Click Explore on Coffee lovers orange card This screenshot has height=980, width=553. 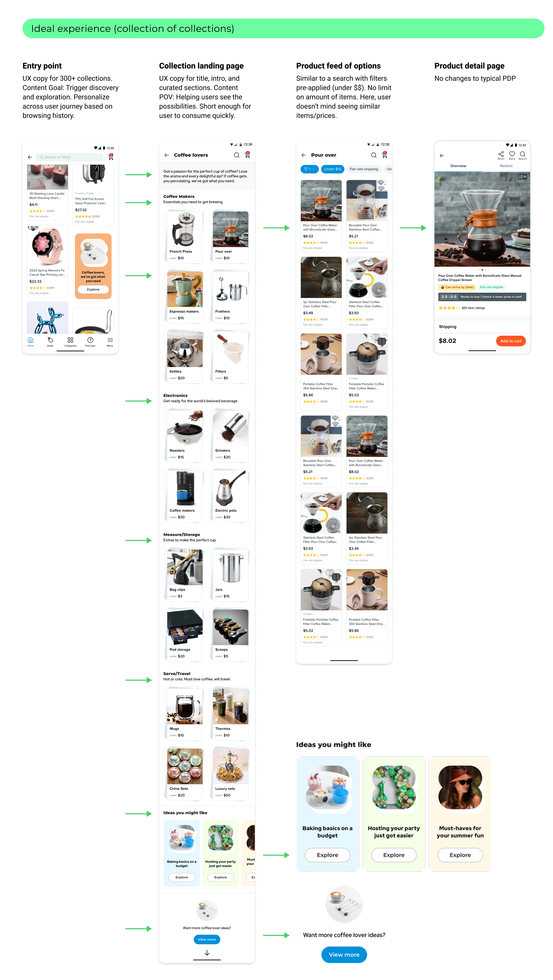(93, 289)
